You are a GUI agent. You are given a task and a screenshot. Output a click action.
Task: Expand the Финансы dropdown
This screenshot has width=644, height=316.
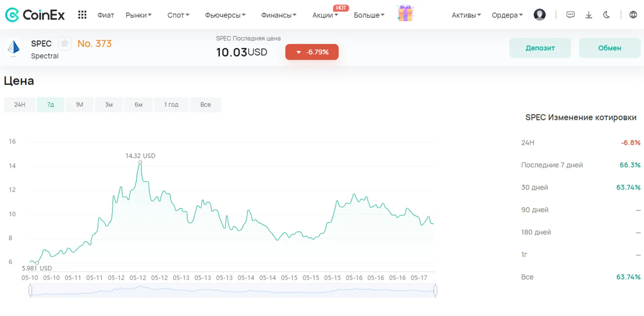tap(279, 15)
